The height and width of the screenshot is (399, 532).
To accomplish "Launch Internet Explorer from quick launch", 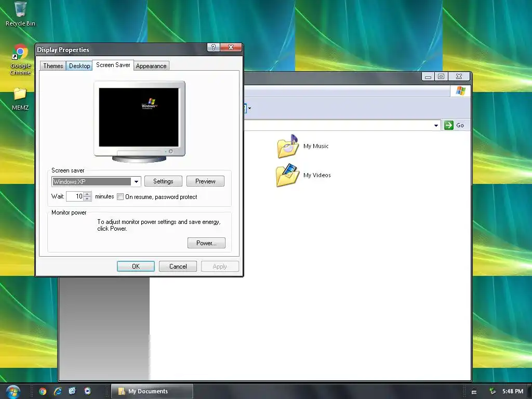I will (x=58, y=391).
